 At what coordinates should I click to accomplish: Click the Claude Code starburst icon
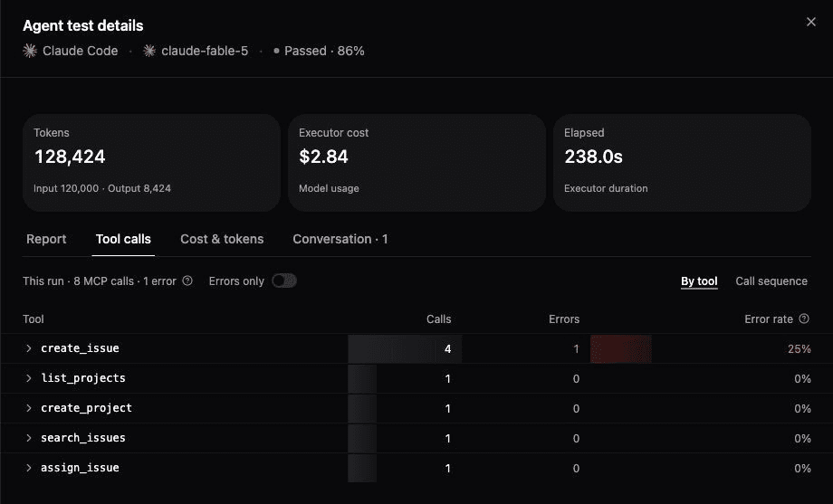(x=30, y=51)
